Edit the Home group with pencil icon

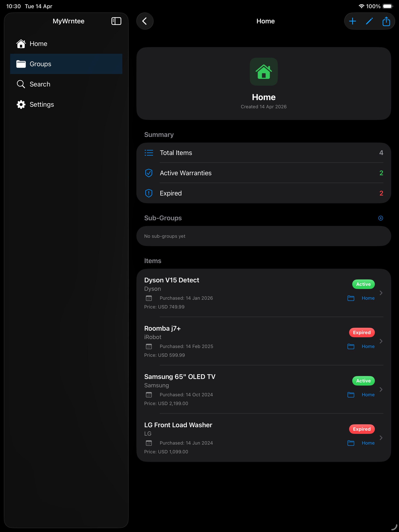369,21
